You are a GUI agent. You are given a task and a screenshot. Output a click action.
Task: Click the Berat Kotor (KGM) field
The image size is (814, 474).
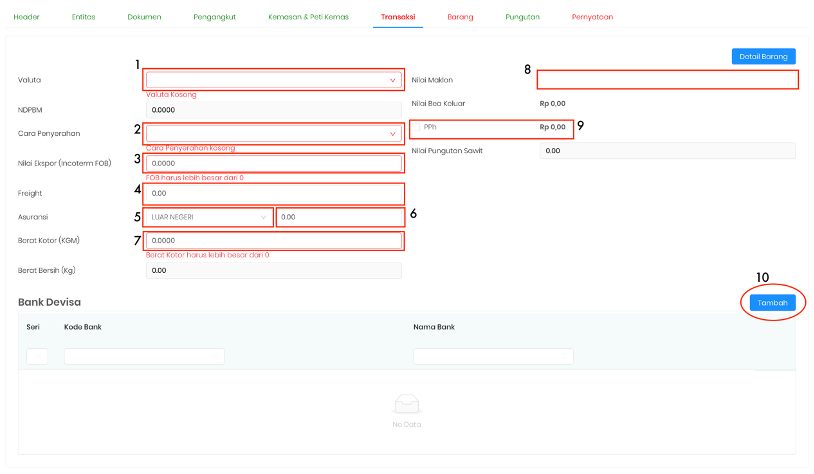(275, 240)
